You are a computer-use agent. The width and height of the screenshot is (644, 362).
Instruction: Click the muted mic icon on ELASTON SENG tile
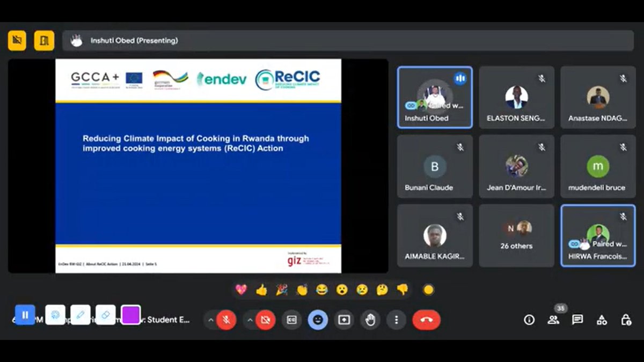tap(541, 78)
